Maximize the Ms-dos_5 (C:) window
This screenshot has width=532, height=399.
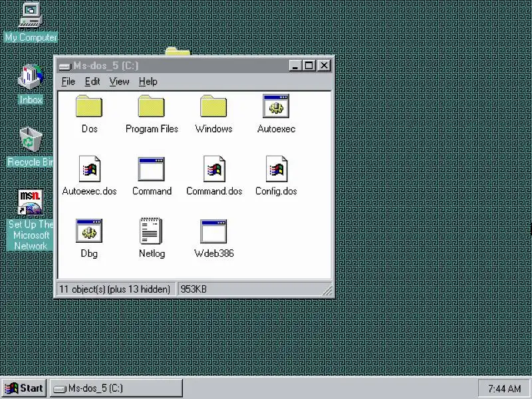(x=309, y=65)
